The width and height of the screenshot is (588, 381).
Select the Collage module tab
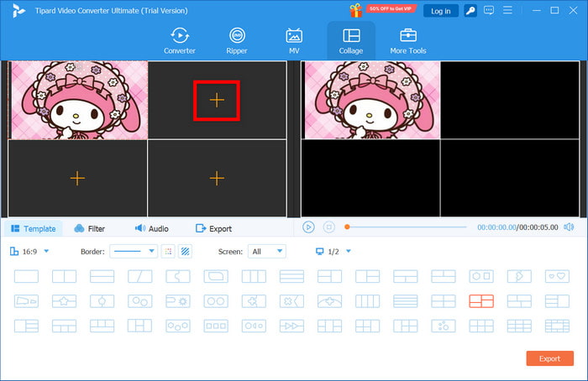[351, 41]
